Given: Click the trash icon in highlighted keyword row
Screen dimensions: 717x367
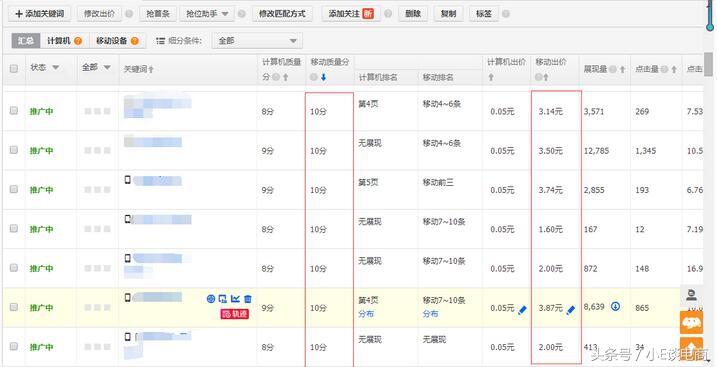Looking at the screenshot, I should [x=247, y=299].
